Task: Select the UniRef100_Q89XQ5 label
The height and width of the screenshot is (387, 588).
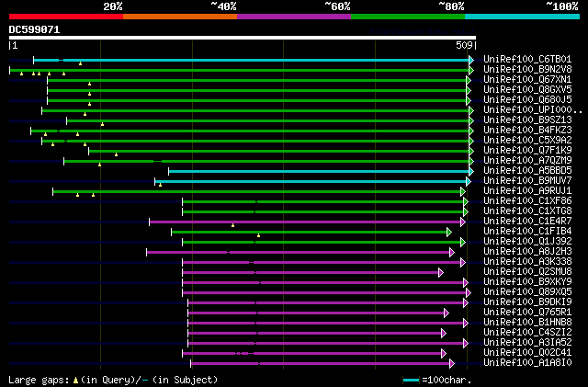Action: click(x=527, y=292)
